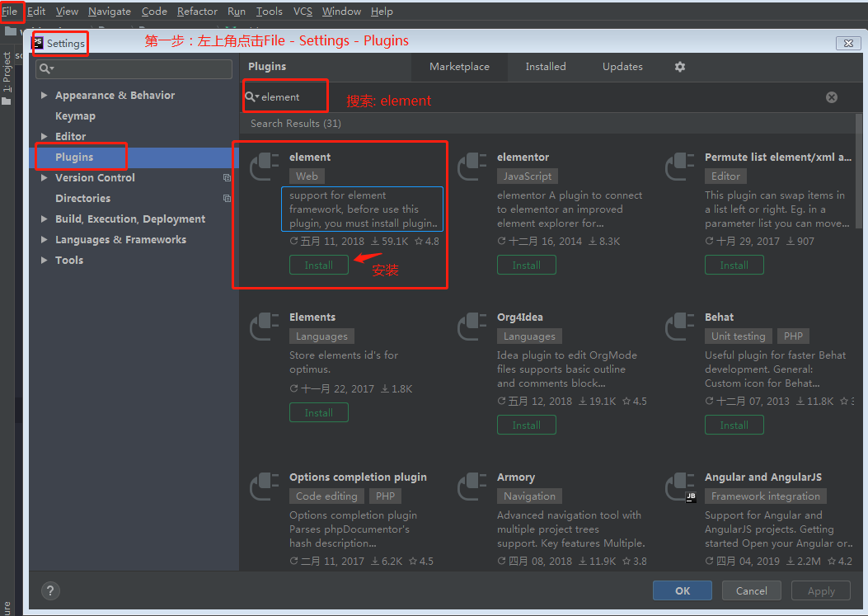
Task: Click the plugin list vertical scrollbar
Action: click(859, 172)
